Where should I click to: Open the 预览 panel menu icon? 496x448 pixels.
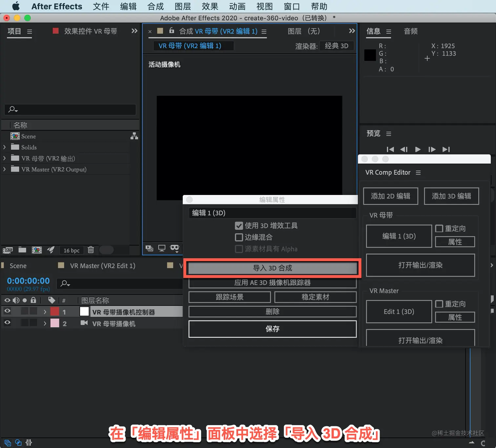point(389,134)
